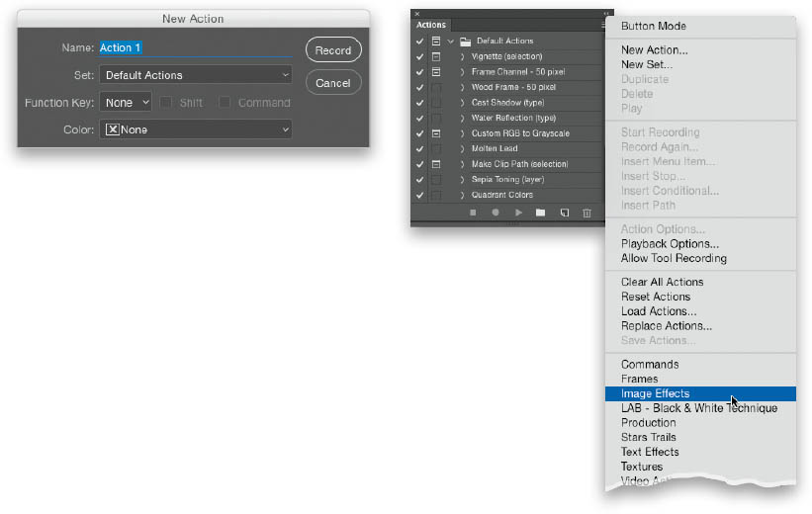
Task: Uncheck the Molten Lead action checkmark
Action: [x=420, y=148]
